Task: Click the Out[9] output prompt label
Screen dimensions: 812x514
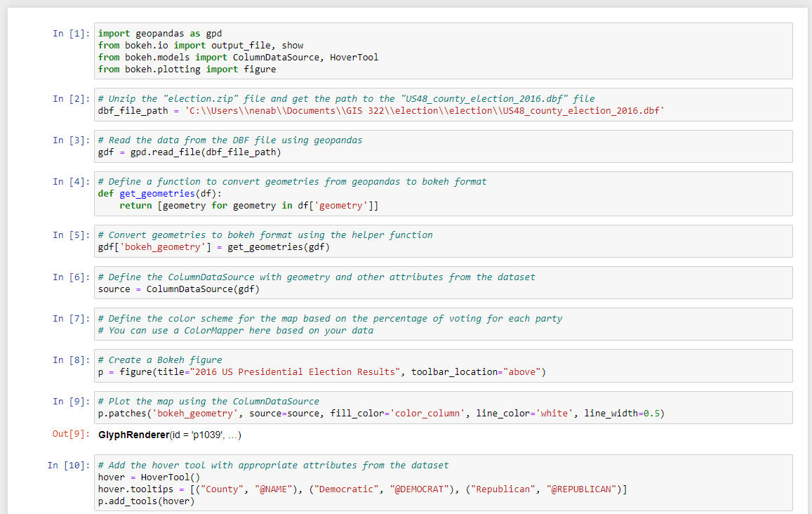Action: (x=70, y=435)
